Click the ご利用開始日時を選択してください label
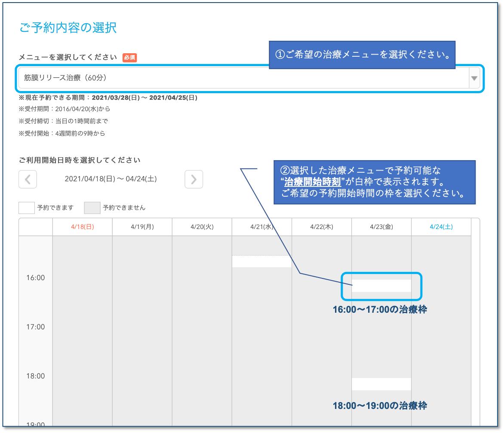This screenshot has width=504, height=433. tap(80, 160)
